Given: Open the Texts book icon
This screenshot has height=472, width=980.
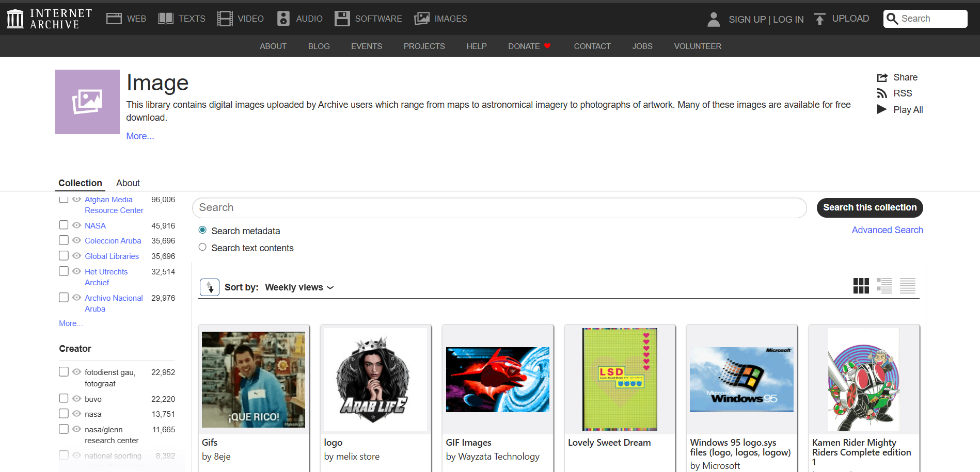Looking at the screenshot, I should 166,19.
